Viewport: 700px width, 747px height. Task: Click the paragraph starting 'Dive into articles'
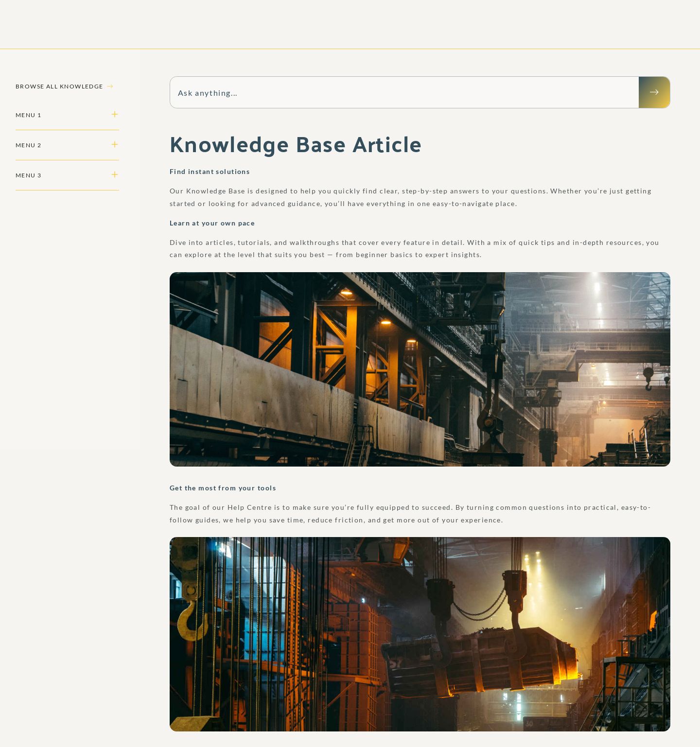point(414,248)
